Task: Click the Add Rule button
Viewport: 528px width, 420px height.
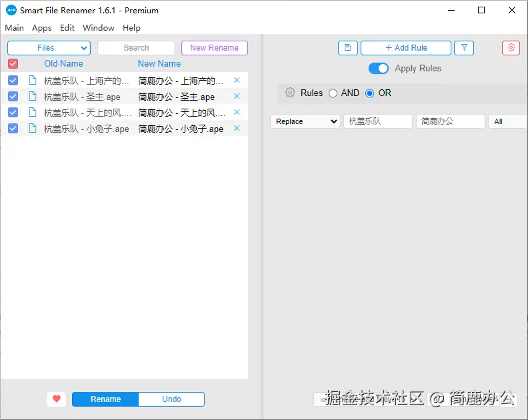Action: [x=406, y=48]
